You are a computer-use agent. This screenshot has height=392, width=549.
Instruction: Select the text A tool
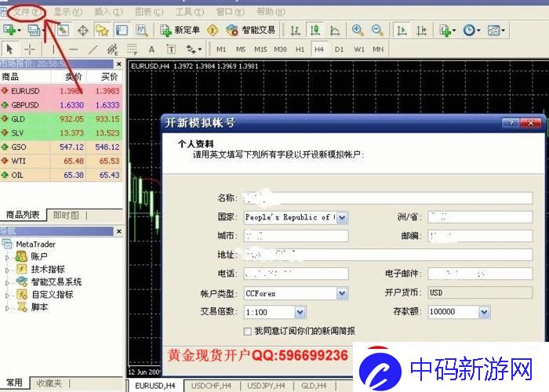point(151,49)
